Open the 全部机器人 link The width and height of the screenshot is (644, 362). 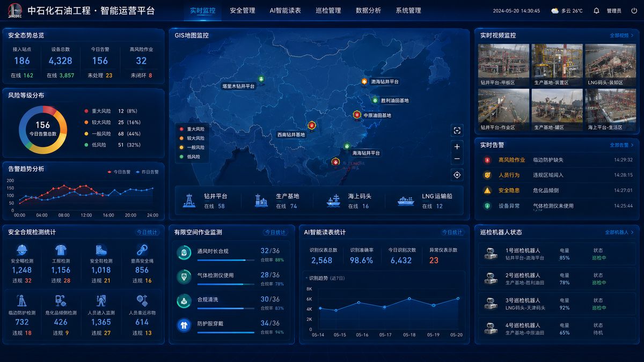point(619,232)
